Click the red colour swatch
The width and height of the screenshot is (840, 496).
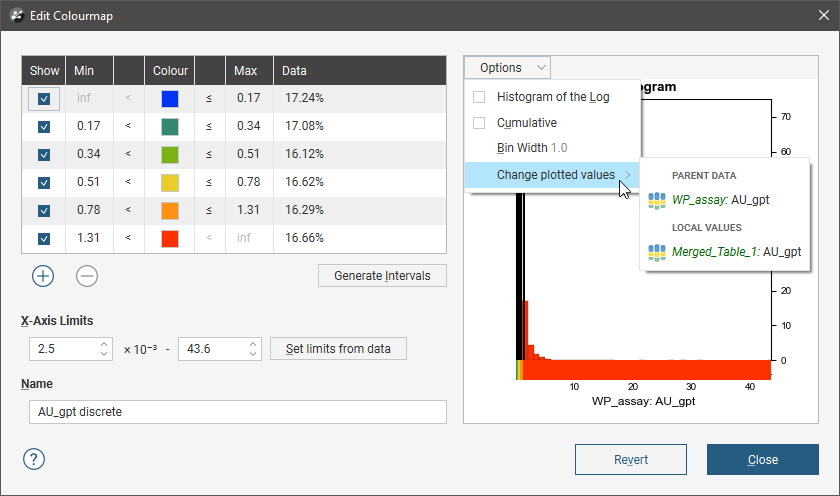pyautogui.click(x=169, y=239)
